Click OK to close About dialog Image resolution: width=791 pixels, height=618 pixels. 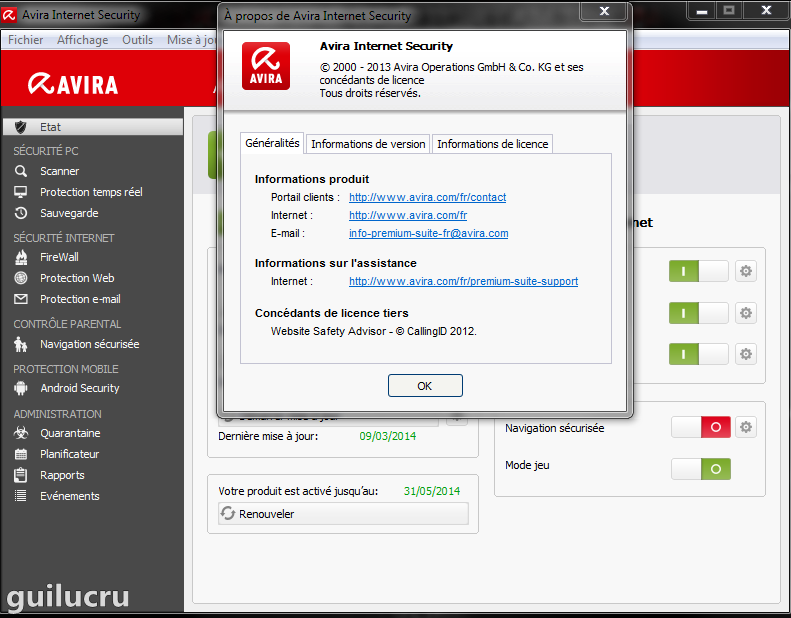point(425,386)
